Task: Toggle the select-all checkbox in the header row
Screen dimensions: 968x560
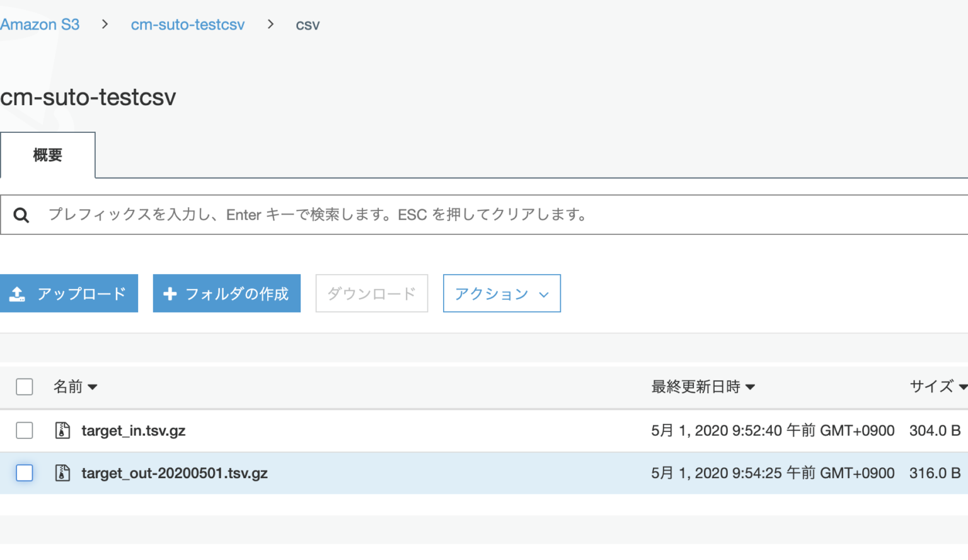Action: point(24,386)
